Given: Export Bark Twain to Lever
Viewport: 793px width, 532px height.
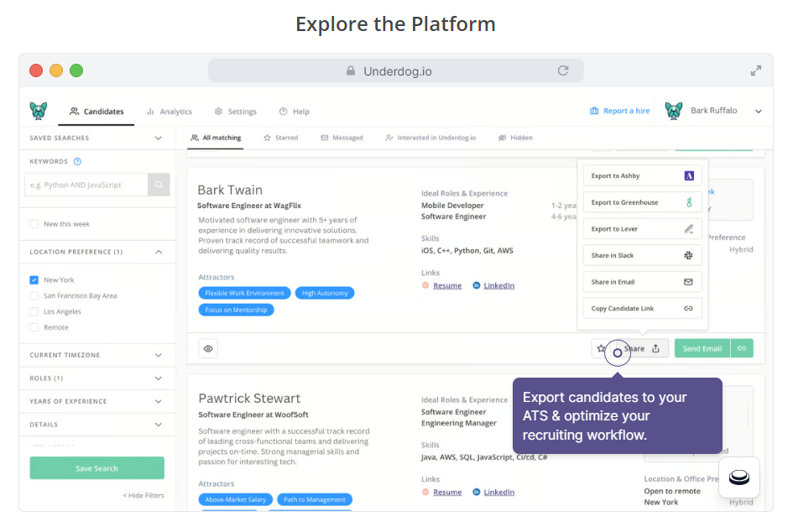Looking at the screenshot, I should 641,228.
